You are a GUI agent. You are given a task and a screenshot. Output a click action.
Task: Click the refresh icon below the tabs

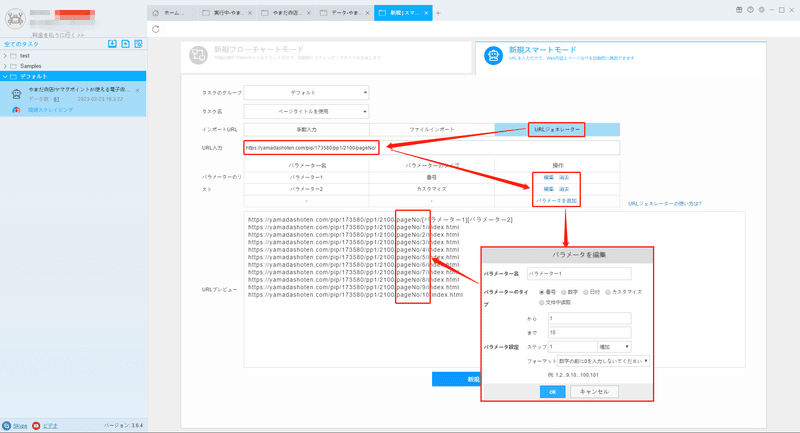click(156, 29)
